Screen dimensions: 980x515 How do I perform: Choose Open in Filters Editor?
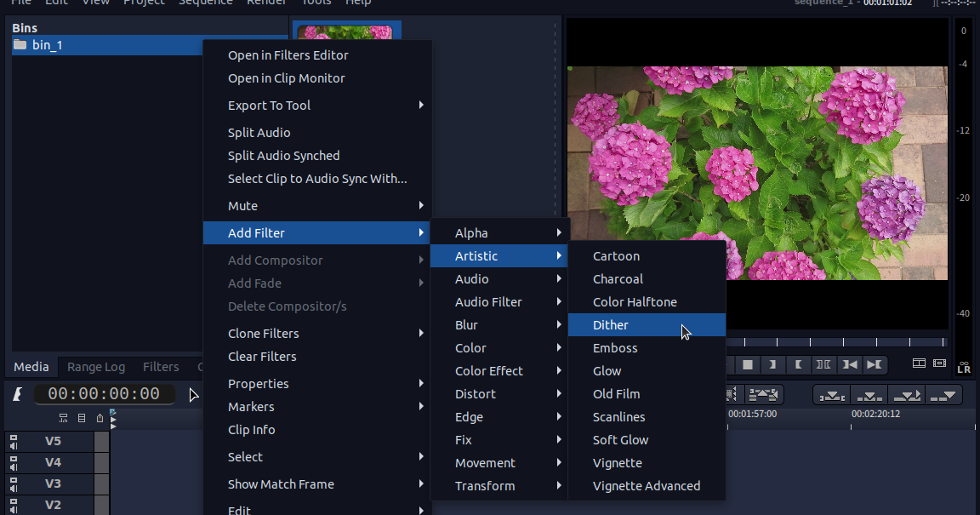click(x=317, y=55)
